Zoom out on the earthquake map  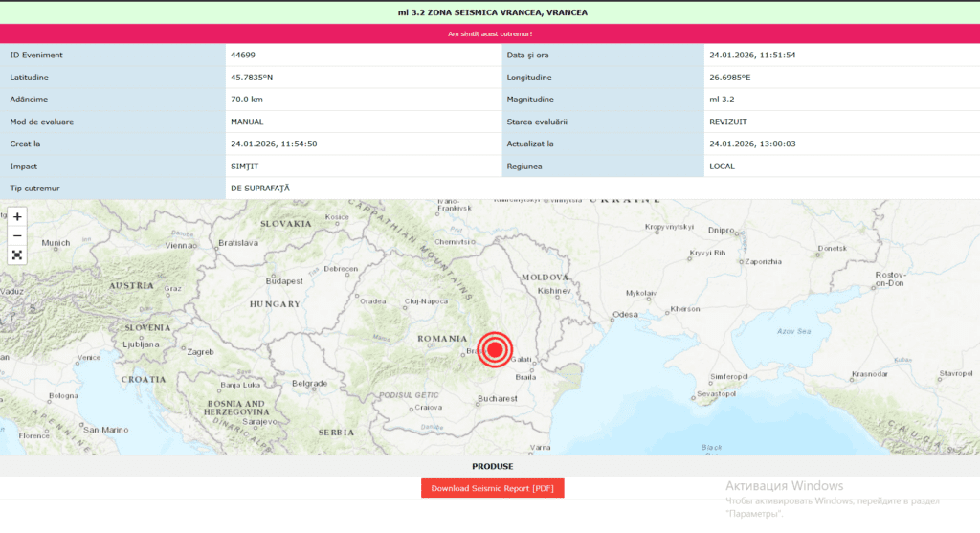[x=17, y=235]
